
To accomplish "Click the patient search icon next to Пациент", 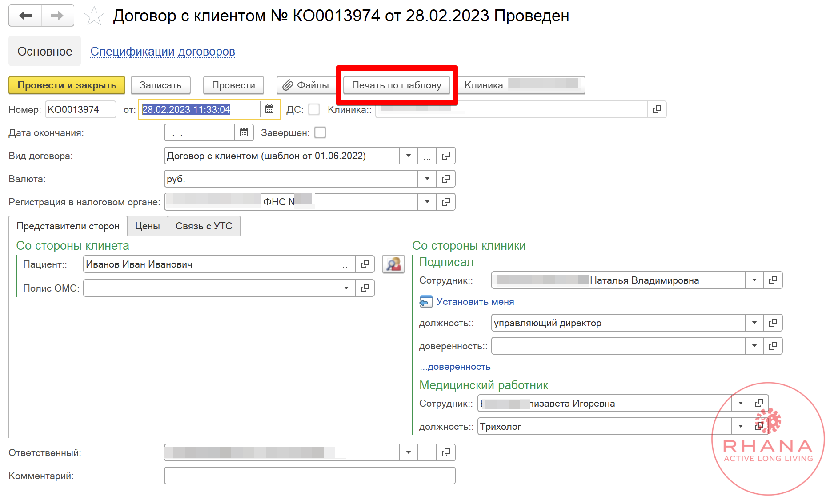I will [393, 264].
